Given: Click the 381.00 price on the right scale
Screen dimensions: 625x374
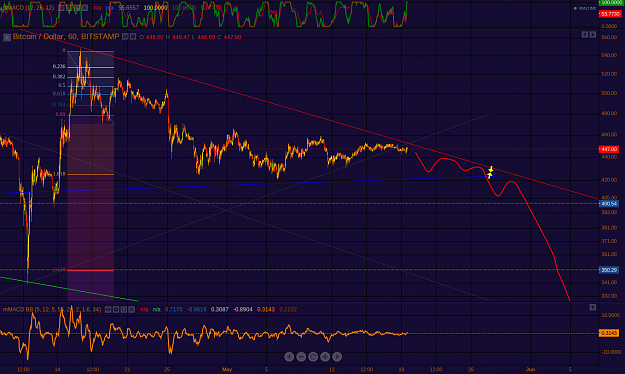Looking at the screenshot, I should coord(609,228).
